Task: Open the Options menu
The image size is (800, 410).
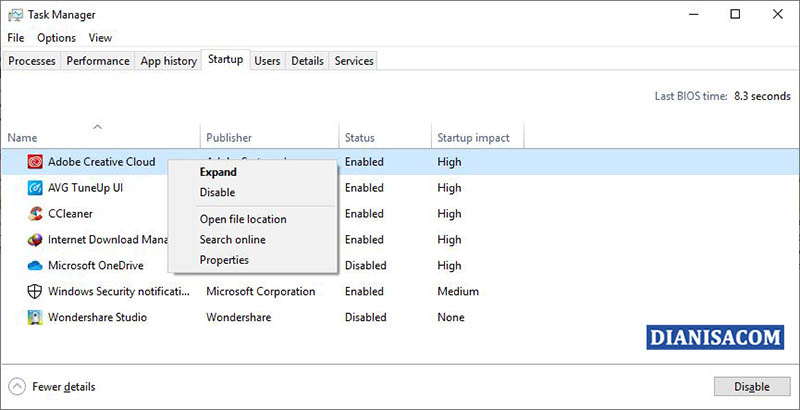Action: (56, 38)
